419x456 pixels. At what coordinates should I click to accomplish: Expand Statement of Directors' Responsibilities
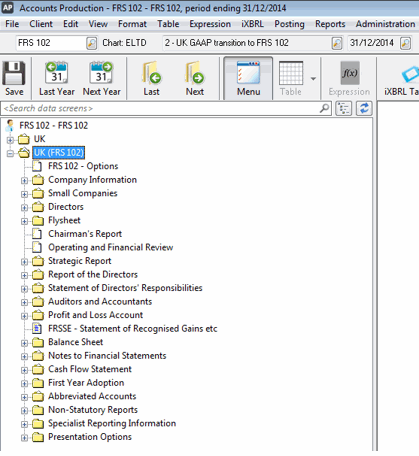point(24,289)
